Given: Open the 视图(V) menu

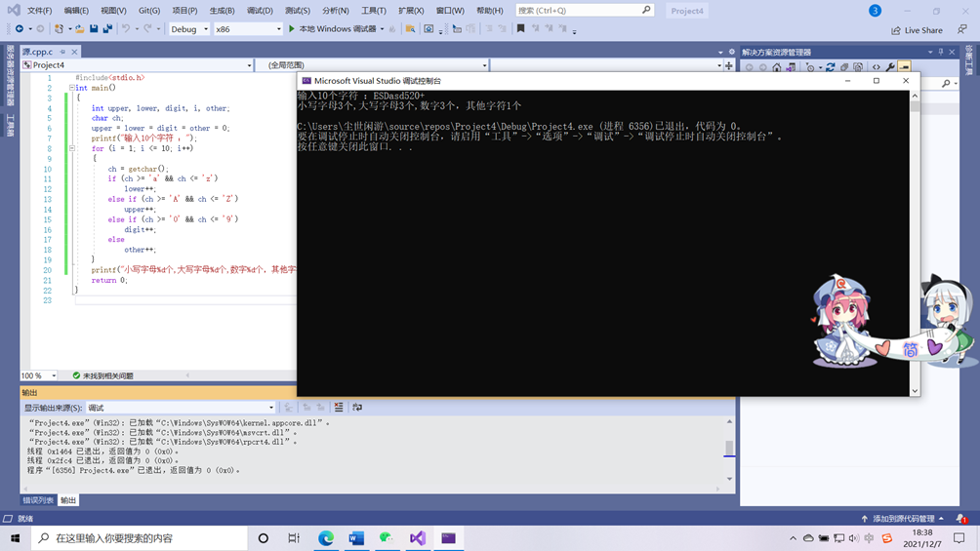Looking at the screenshot, I should 113,11.
